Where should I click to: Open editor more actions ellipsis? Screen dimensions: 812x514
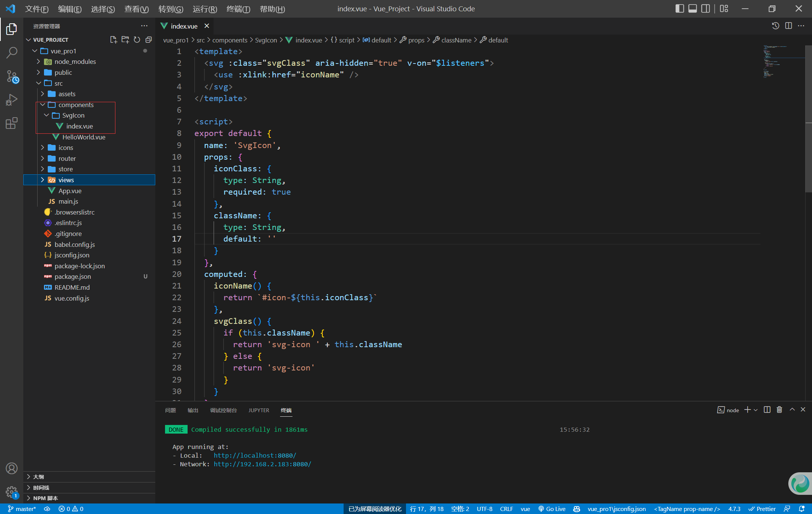[801, 26]
